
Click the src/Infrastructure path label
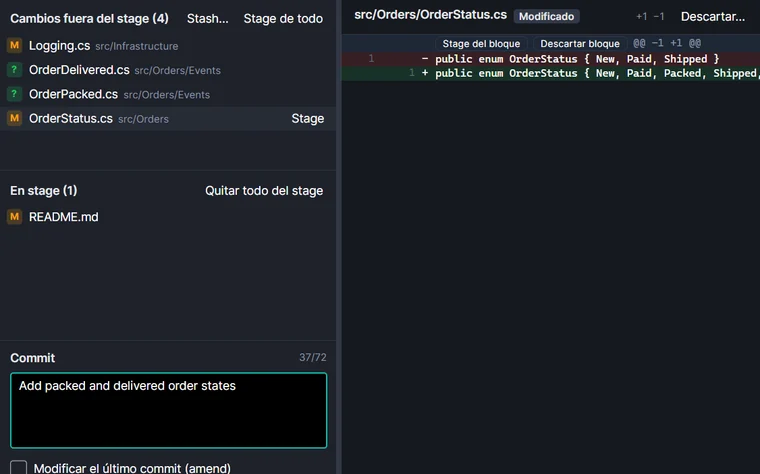click(137, 46)
